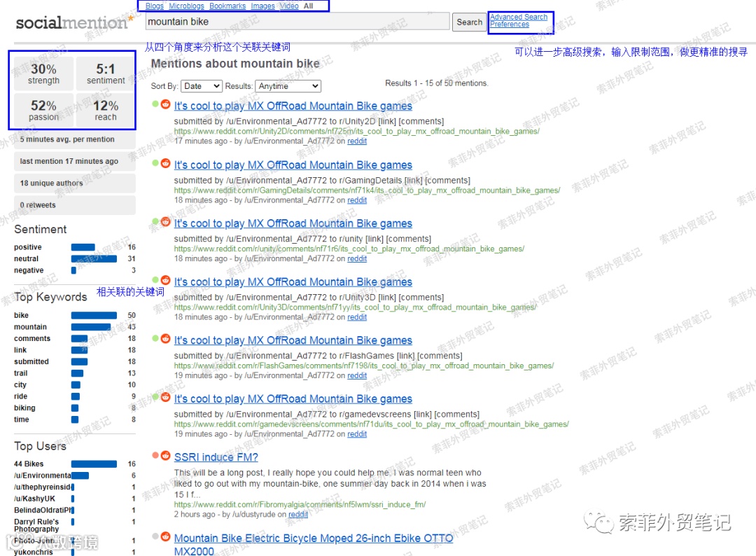The width and height of the screenshot is (756, 556).
Task: Open the SSRI induce FM? link
Action: (216, 457)
